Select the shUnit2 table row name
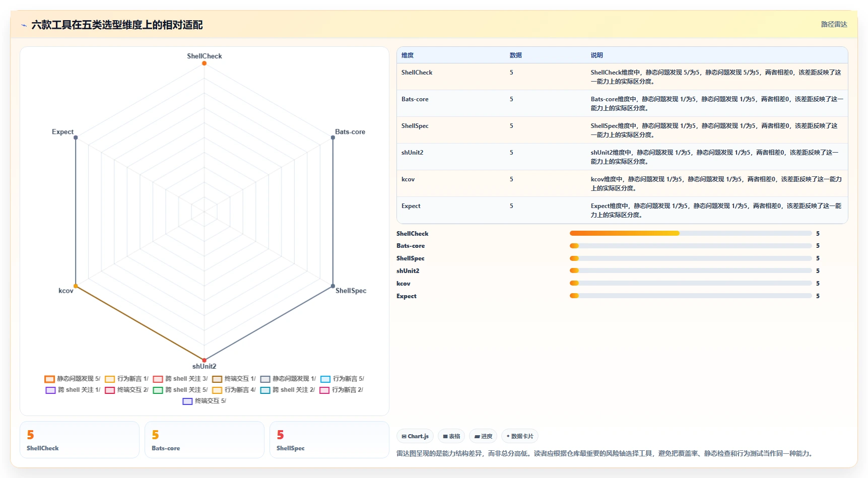This screenshot has height=478, width=868. tap(412, 153)
